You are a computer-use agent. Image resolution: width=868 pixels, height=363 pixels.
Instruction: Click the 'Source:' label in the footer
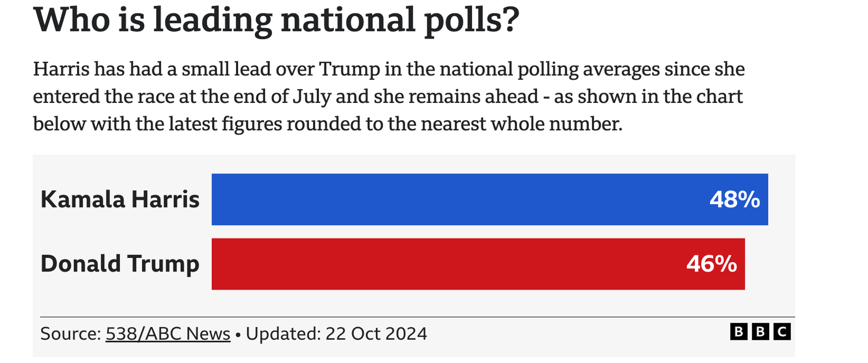71,334
